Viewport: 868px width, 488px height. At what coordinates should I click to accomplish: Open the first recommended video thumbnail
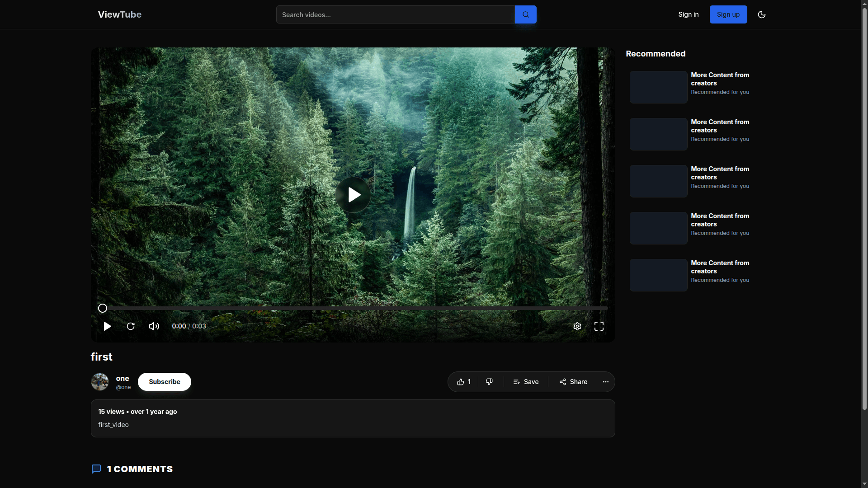point(658,87)
